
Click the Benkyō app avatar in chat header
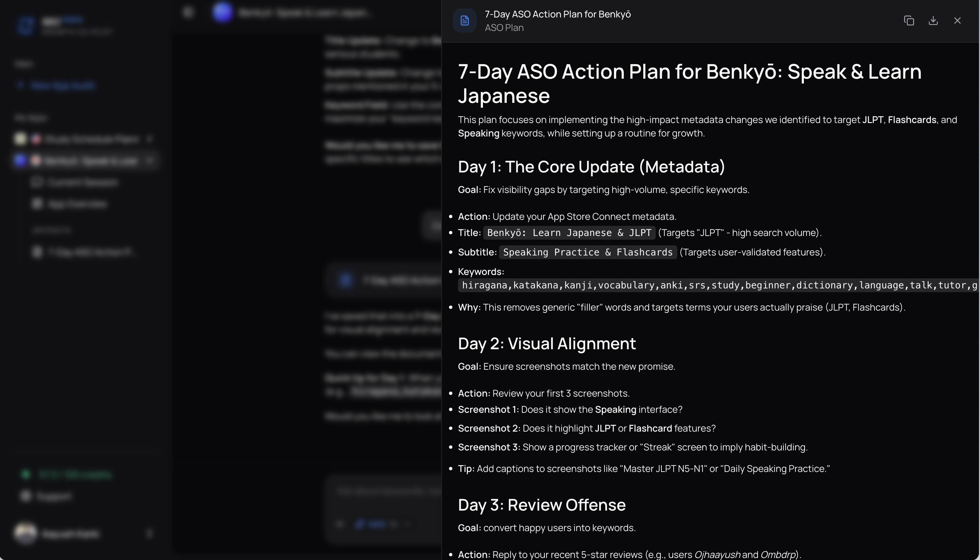222,12
